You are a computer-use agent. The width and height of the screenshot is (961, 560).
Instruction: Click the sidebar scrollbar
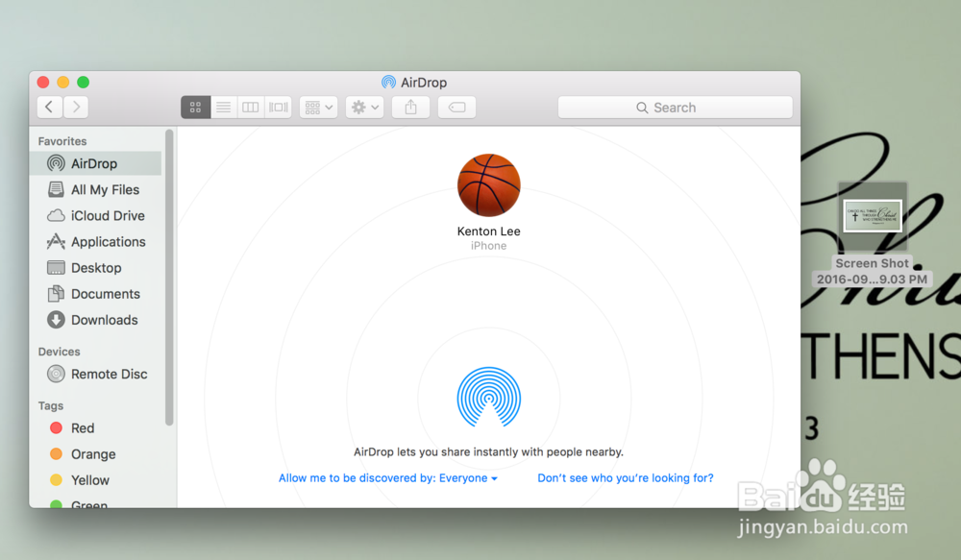point(169,277)
